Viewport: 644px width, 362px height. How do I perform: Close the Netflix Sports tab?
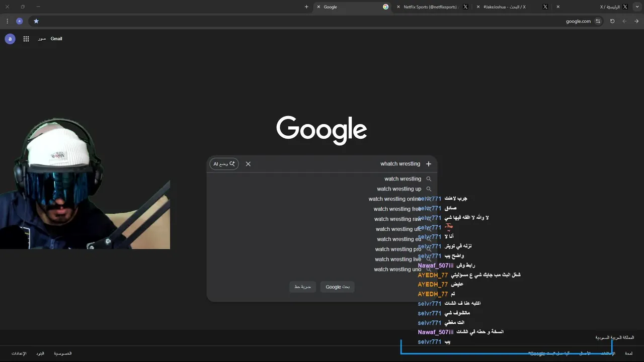398,7
